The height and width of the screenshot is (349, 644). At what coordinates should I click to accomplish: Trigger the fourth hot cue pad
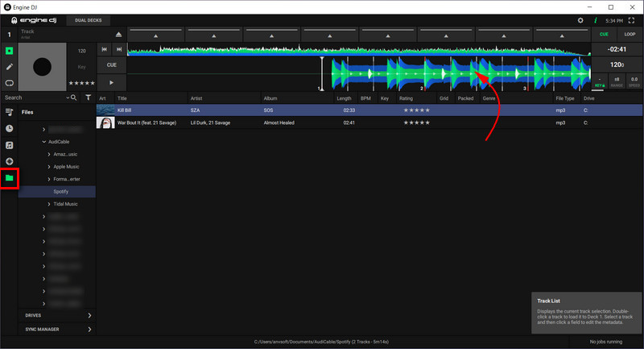pyautogui.click(x=329, y=35)
